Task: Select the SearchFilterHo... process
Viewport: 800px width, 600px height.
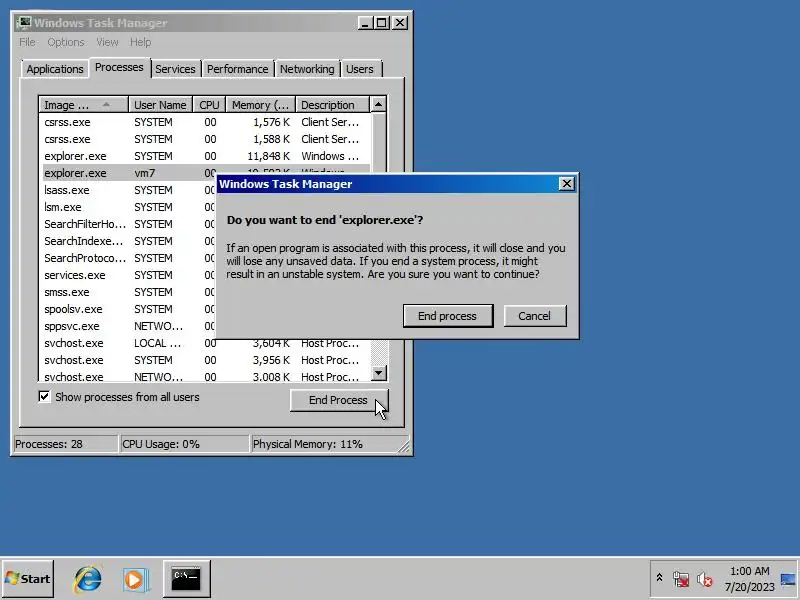Action: click(128, 224)
